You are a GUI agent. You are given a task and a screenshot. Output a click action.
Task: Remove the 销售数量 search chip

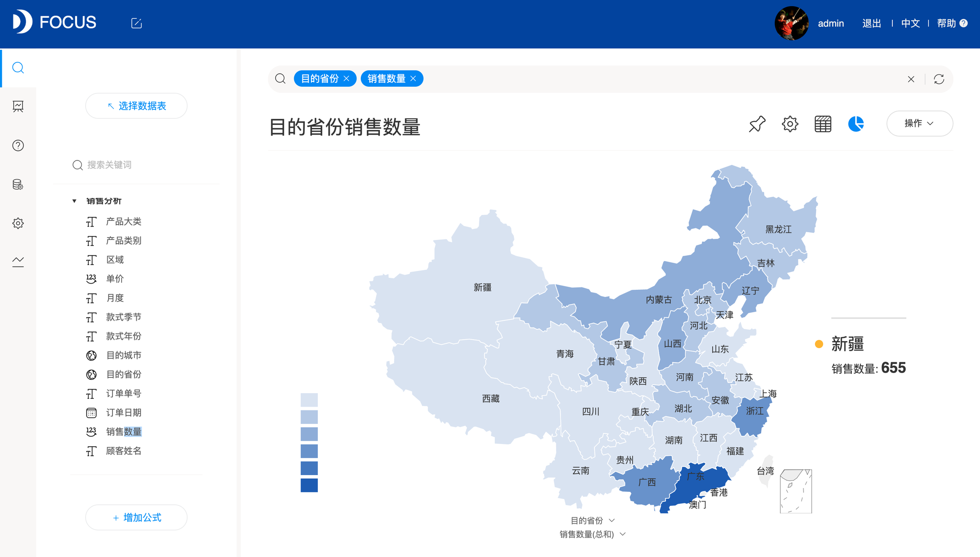pyautogui.click(x=414, y=78)
